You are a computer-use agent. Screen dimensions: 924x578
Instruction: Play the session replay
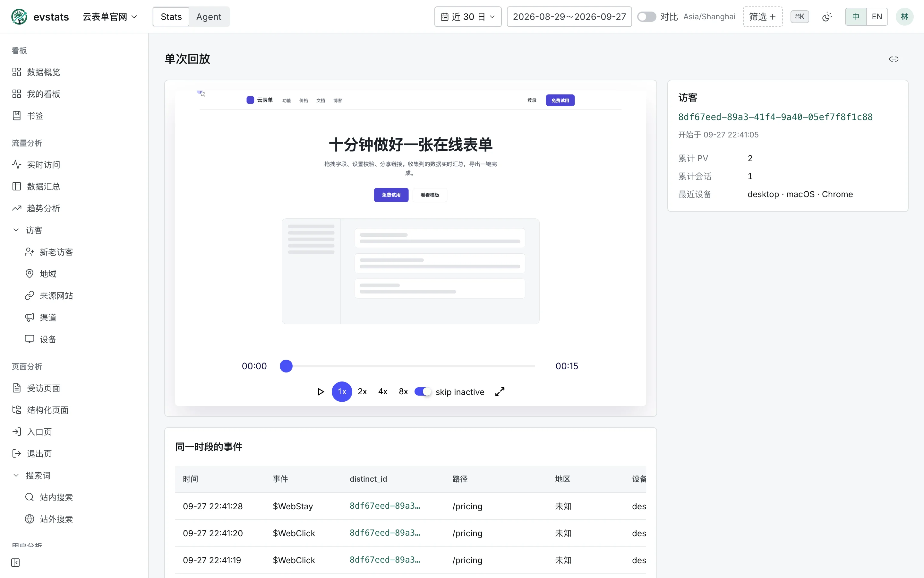pyautogui.click(x=320, y=392)
